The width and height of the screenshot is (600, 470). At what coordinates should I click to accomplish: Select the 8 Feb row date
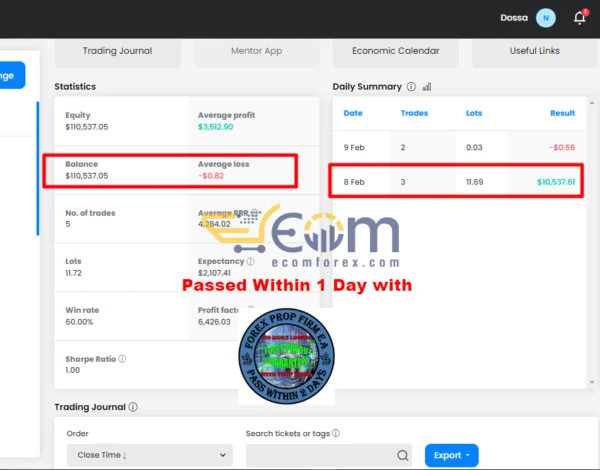[354, 182]
